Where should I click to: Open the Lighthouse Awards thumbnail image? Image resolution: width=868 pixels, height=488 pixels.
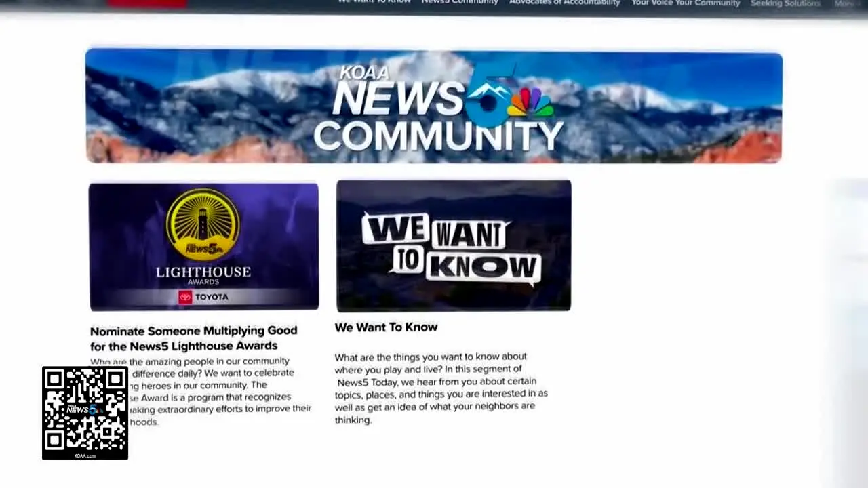pos(203,247)
